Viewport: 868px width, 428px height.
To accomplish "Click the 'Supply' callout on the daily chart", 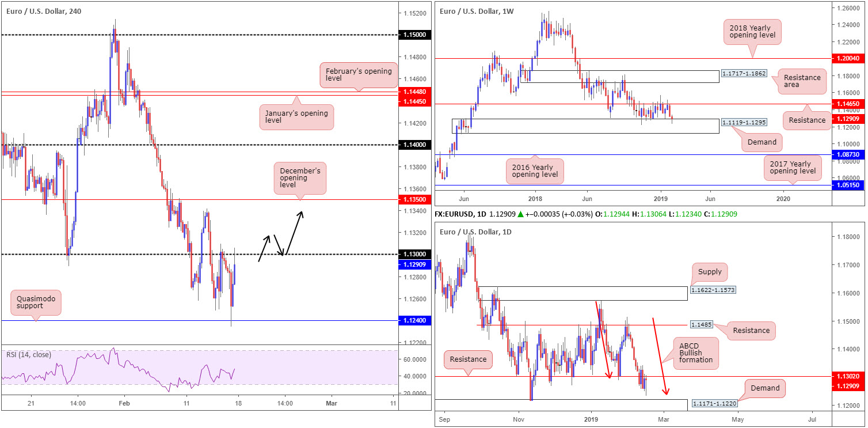I will 709,271.
